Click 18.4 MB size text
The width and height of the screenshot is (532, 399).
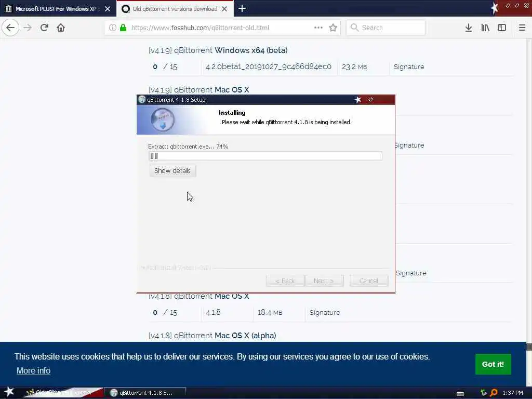pos(270,312)
